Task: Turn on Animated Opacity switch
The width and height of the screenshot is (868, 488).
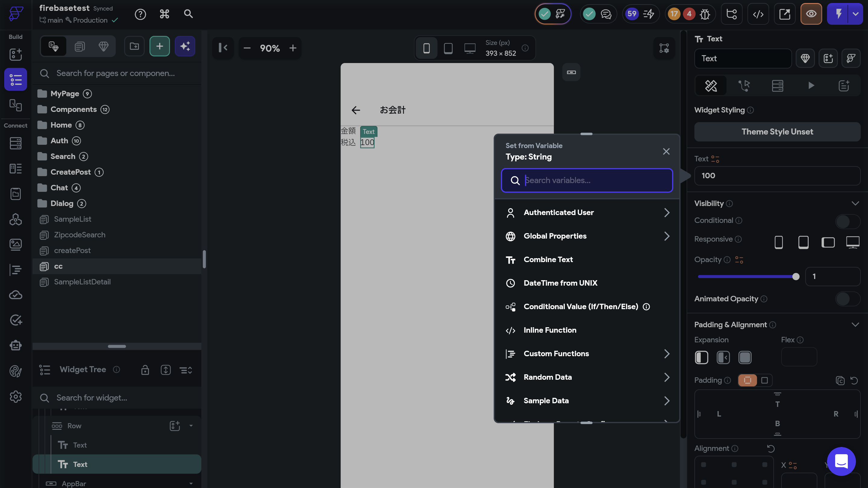Action: point(847,299)
